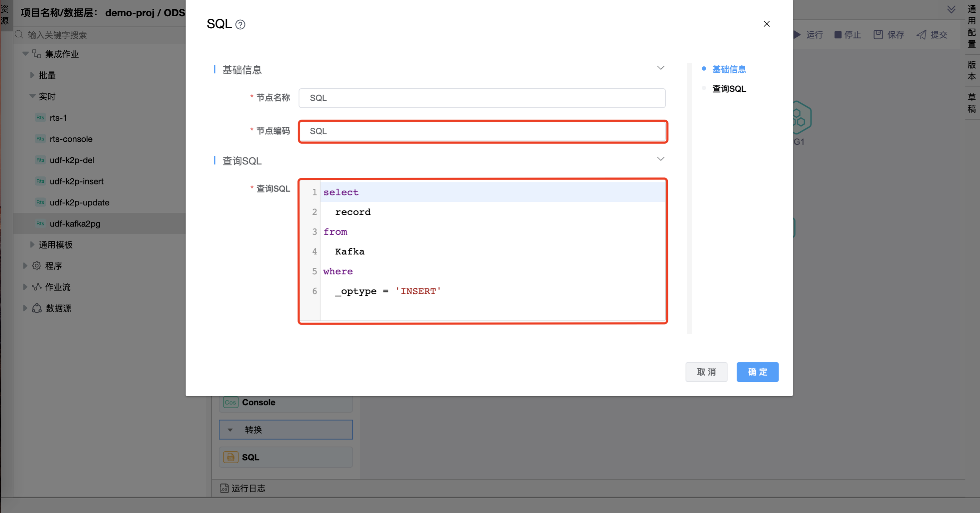Expand the 数据源 tree node

tap(25, 308)
